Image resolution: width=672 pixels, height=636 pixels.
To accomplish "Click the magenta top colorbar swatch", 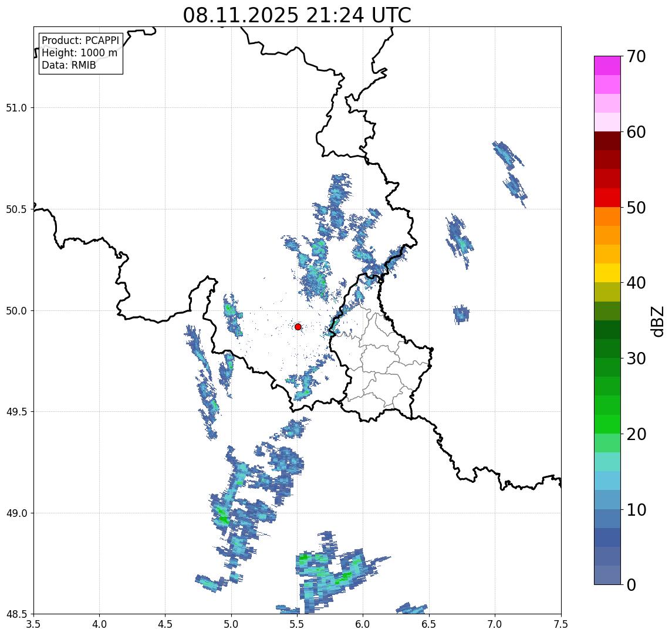I will pos(607,66).
